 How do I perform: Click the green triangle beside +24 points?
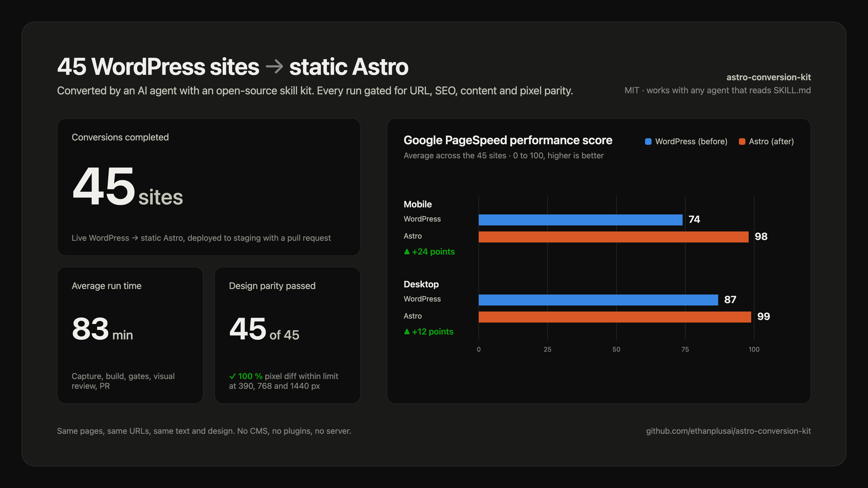pyautogui.click(x=407, y=251)
